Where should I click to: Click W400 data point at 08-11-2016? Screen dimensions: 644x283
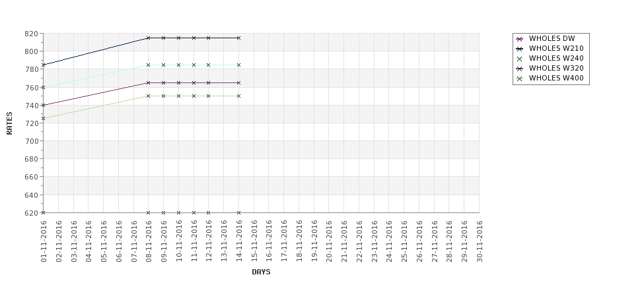coord(148,96)
